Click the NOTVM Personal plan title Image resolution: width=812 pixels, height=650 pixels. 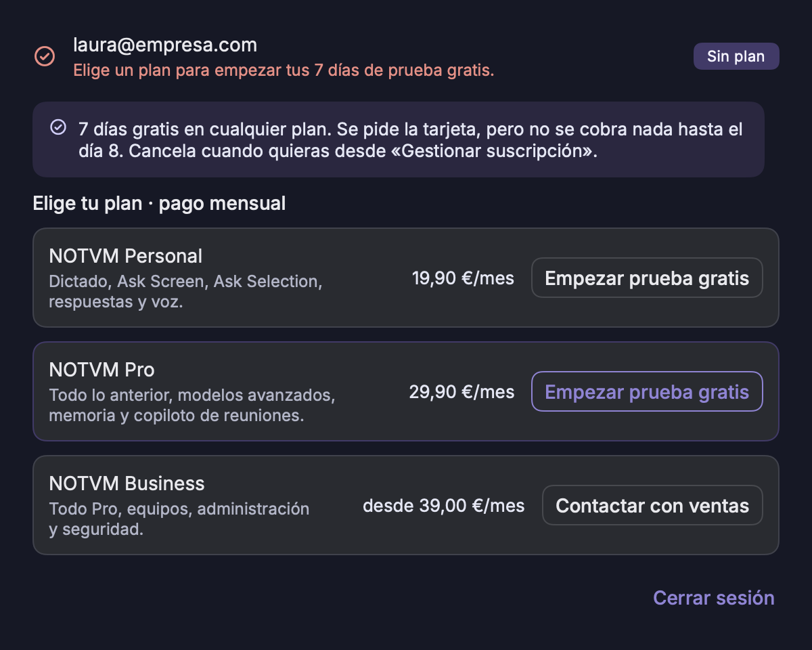click(x=126, y=256)
